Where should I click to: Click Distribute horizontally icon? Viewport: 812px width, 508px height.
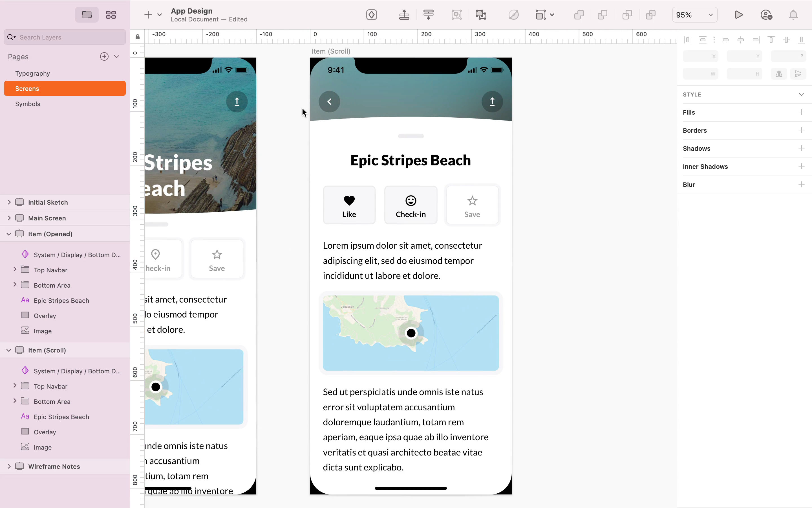[687, 40]
